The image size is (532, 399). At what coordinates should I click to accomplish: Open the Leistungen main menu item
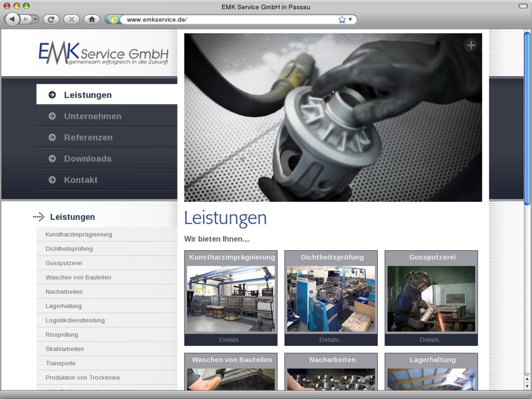[106, 94]
